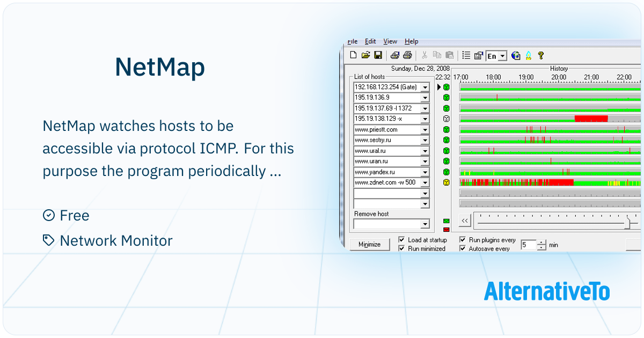Click the red envelope icon
The height and width of the screenshot is (338, 644).
pyautogui.click(x=446, y=230)
